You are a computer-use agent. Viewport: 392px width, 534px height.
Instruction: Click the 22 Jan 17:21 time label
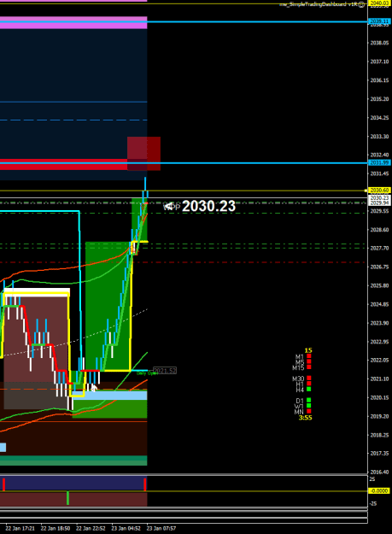click(20, 529)
